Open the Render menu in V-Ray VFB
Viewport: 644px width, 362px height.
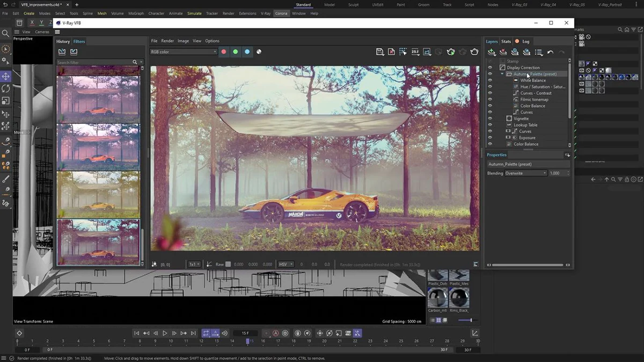tap(167, 41)
